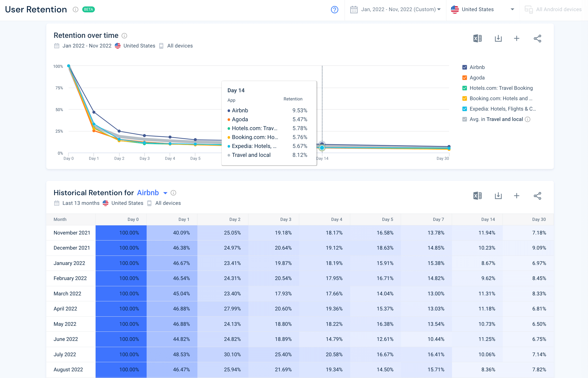
Task: Click the BETA badge
Action: coord(88,9)
